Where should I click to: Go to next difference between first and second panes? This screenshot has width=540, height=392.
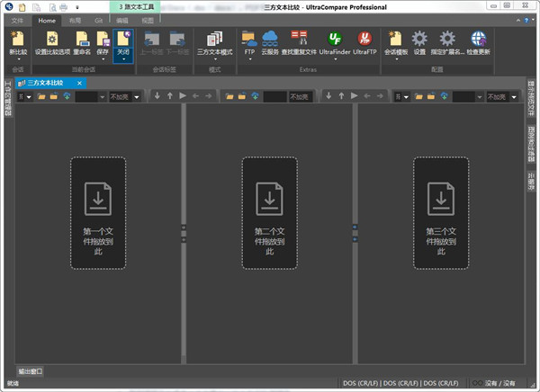157,95
